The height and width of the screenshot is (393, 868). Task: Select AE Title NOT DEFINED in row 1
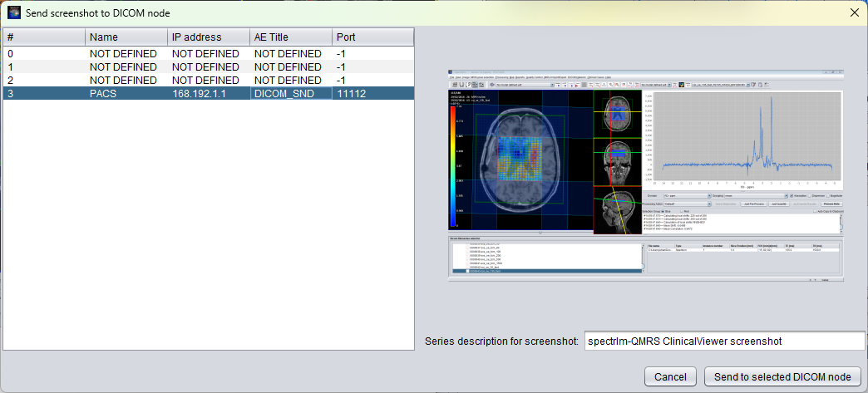click(x=291, y=67)
